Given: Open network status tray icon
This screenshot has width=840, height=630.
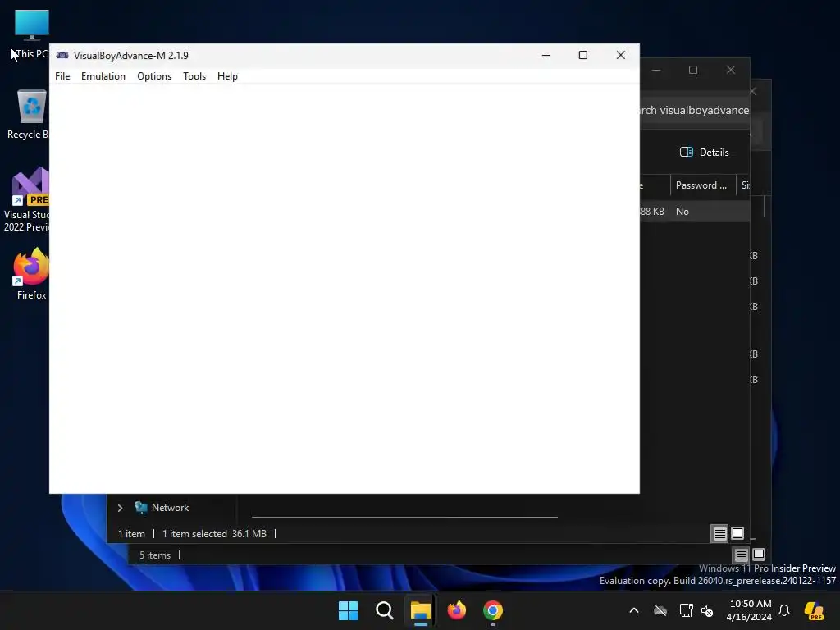Looking at the screenshot, I should click(x=686, y=610).
